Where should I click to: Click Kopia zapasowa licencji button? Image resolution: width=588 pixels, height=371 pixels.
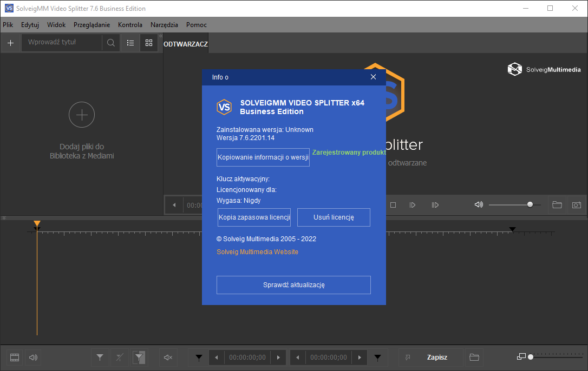coord(254,217)
